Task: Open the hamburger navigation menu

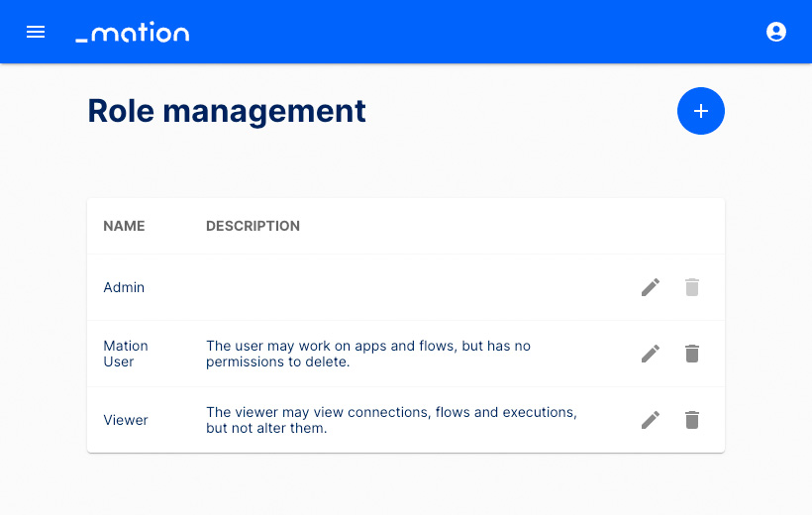Action: click(36, 32)
